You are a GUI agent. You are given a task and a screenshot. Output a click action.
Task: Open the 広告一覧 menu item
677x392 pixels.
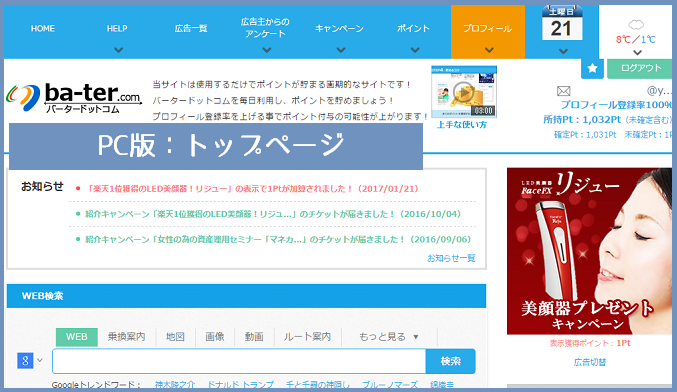click(x=191, y=28)
